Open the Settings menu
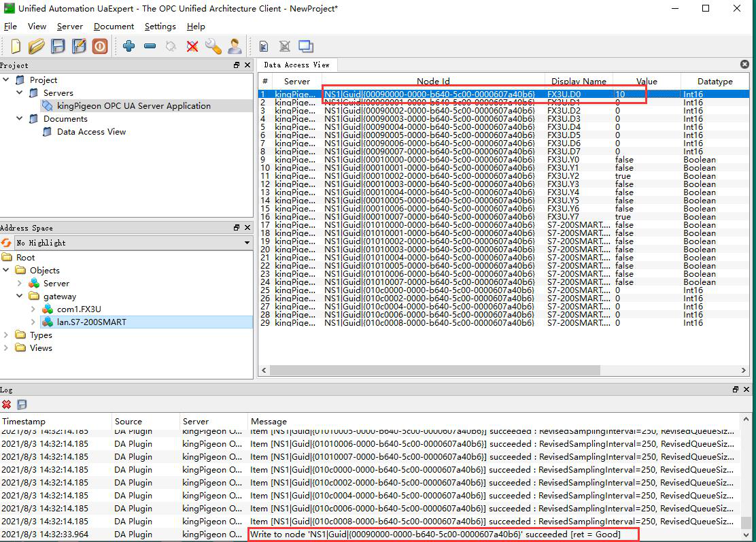The width and height of the screenshot is (756, 542). (160, 27)
